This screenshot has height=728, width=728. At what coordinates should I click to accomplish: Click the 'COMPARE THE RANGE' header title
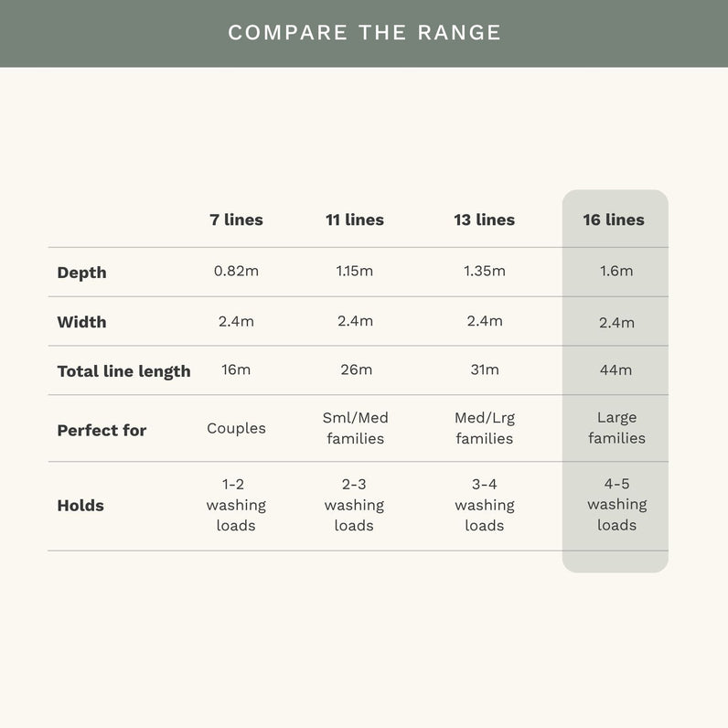(365, 33)
